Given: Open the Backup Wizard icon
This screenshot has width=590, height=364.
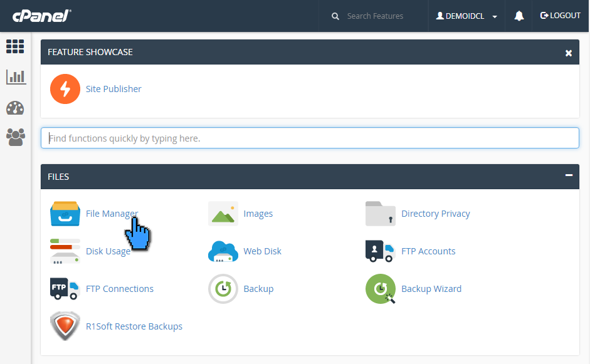Looking at the screenshot, I should (x=380, y=288).
